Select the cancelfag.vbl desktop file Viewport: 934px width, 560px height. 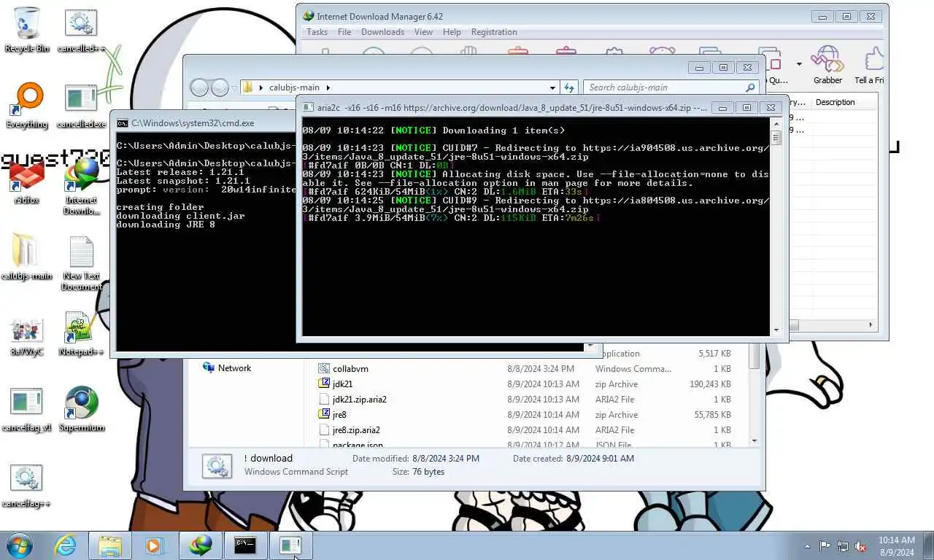coord(27,410)
